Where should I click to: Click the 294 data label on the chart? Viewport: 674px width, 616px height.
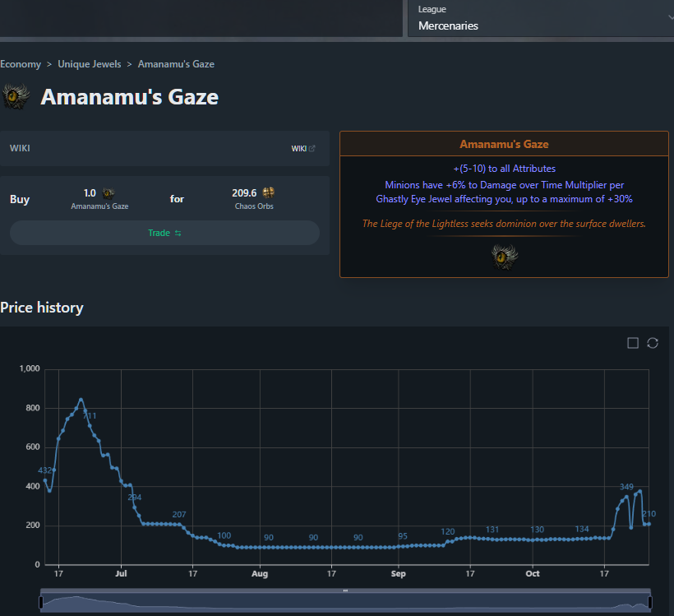[135, 498]
